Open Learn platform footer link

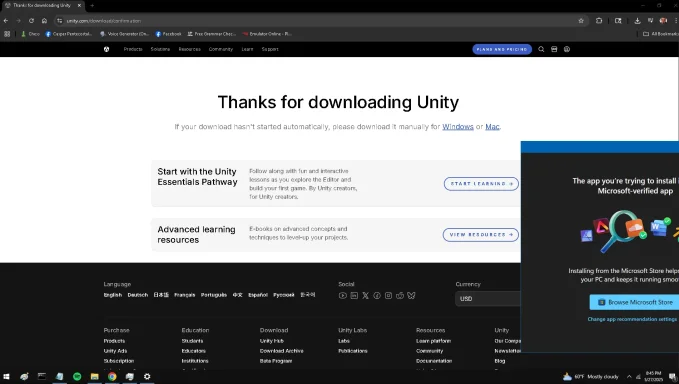pos(433,341)
